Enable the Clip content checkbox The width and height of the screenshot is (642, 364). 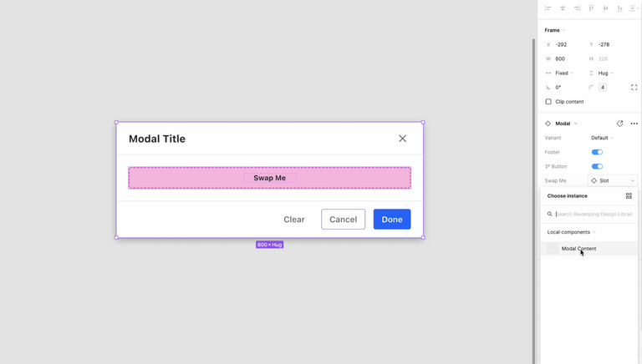click(x=548, y=102)
